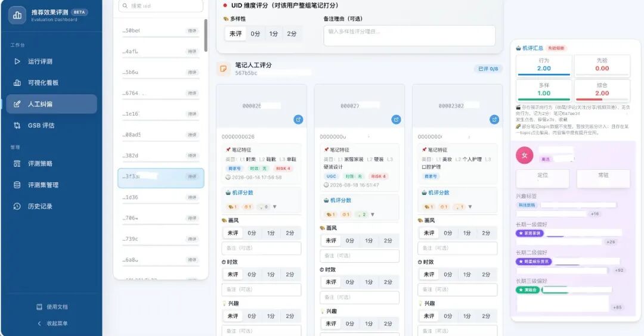Set 多样性 score to 0分
The height and width of the screenshot is (336, 644).
pyautogui.click(x=255, y=33)
